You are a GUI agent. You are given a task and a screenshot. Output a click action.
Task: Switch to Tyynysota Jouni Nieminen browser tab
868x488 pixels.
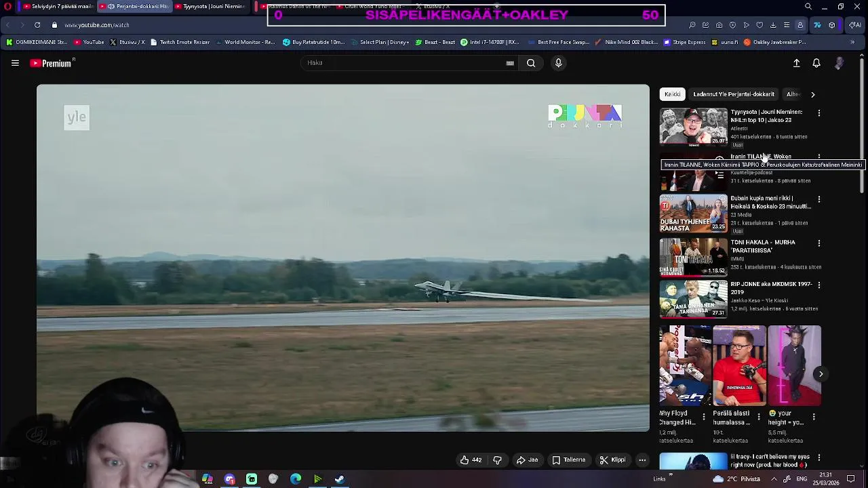coord(210,7)
